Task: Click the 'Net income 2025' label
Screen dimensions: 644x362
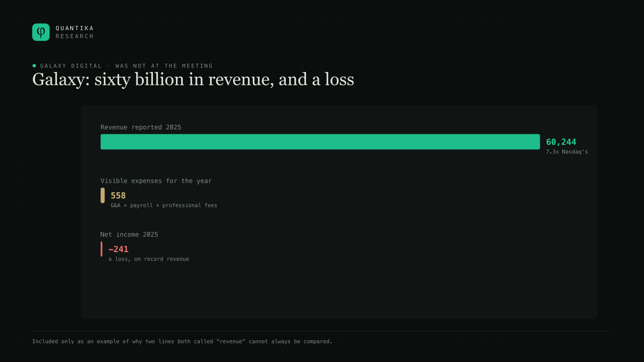Action: click(129, 234)
